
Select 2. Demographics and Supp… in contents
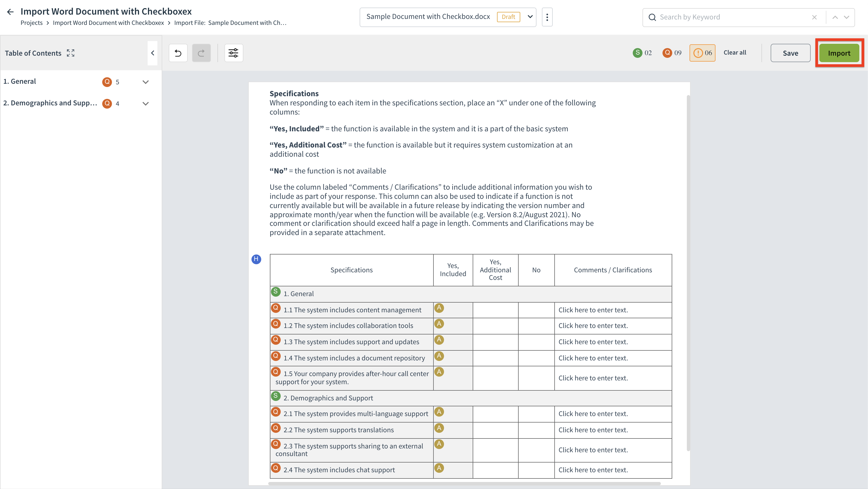tap(50, 103)
